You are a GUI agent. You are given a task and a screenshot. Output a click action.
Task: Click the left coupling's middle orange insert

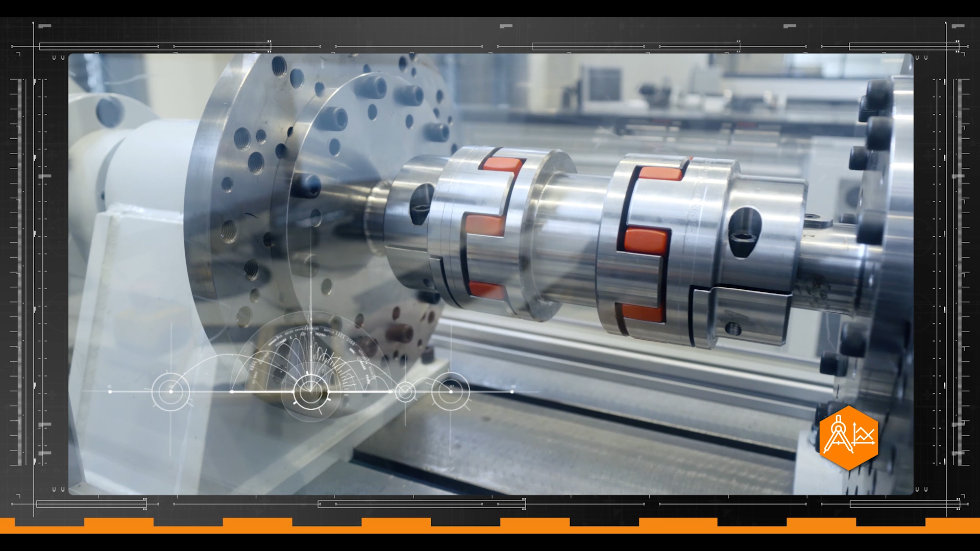[485, 224]
